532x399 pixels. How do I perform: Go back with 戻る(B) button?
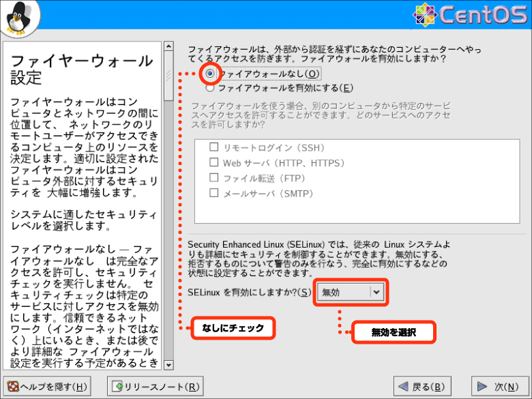[422, 387]
